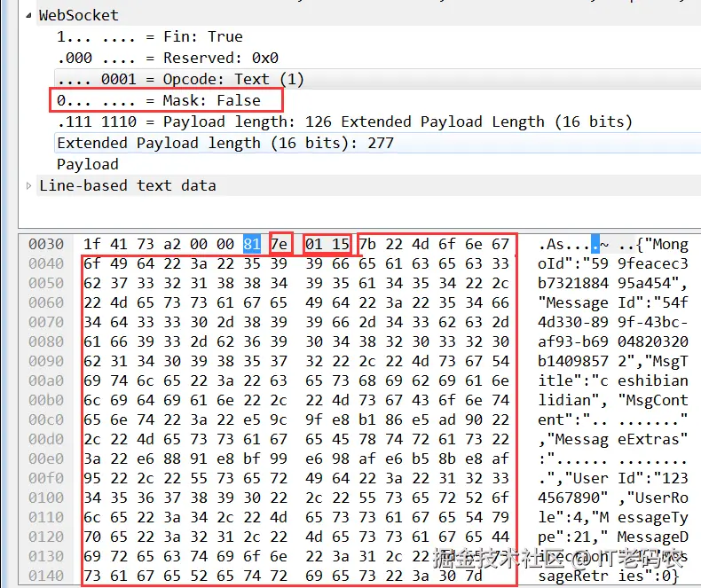Click ASCII text af93-b69 in row 0080

(x=573, y=341)
